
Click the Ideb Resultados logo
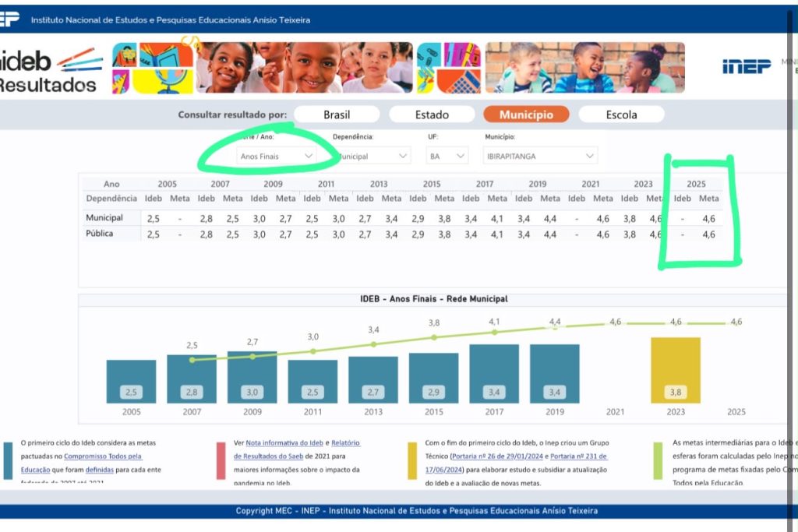click(50, 70)
